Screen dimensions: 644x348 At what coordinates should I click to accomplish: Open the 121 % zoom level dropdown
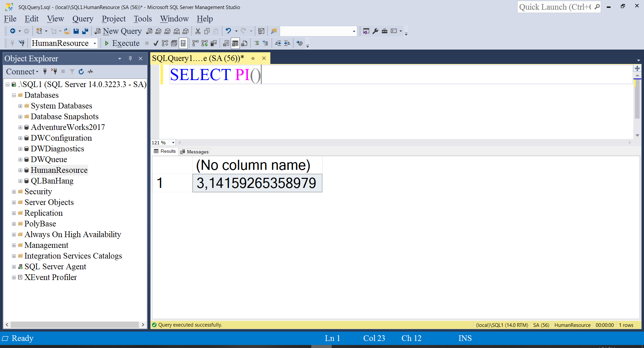173,143
